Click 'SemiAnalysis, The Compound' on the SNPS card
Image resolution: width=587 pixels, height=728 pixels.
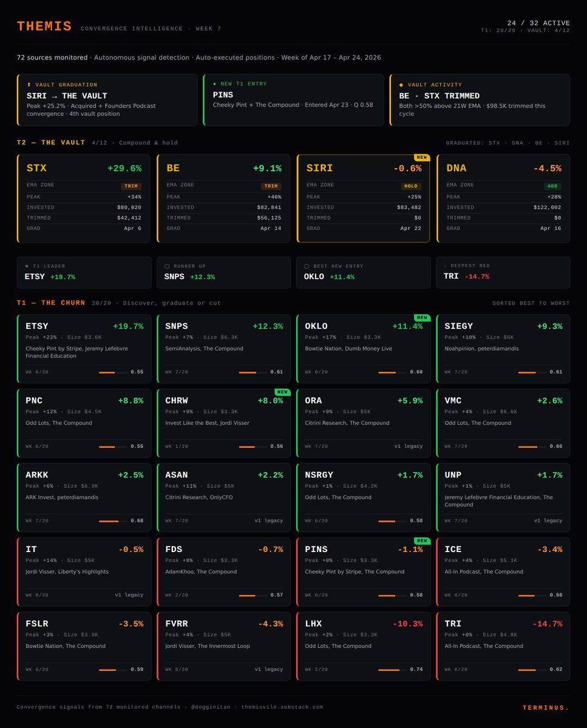(x=204, y=349)
